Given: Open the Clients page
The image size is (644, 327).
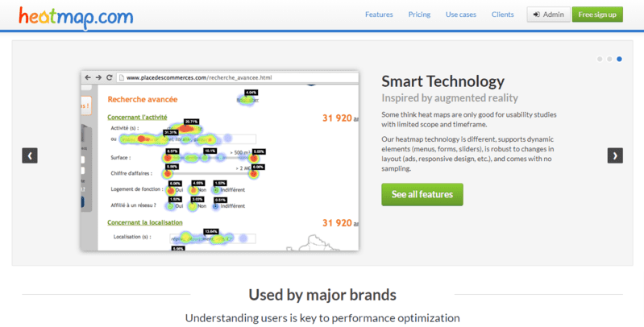Looking at the screenshot, I should click(x=502, y=14).
